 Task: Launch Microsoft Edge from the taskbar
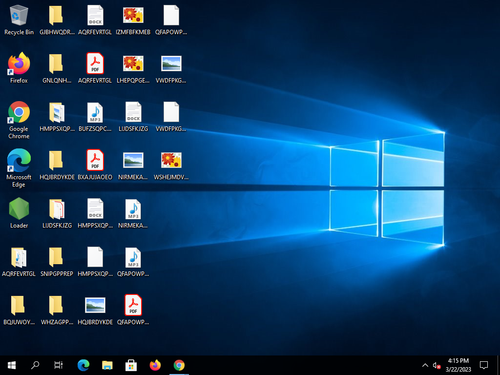pyautogui.click(x=83, y=365)
